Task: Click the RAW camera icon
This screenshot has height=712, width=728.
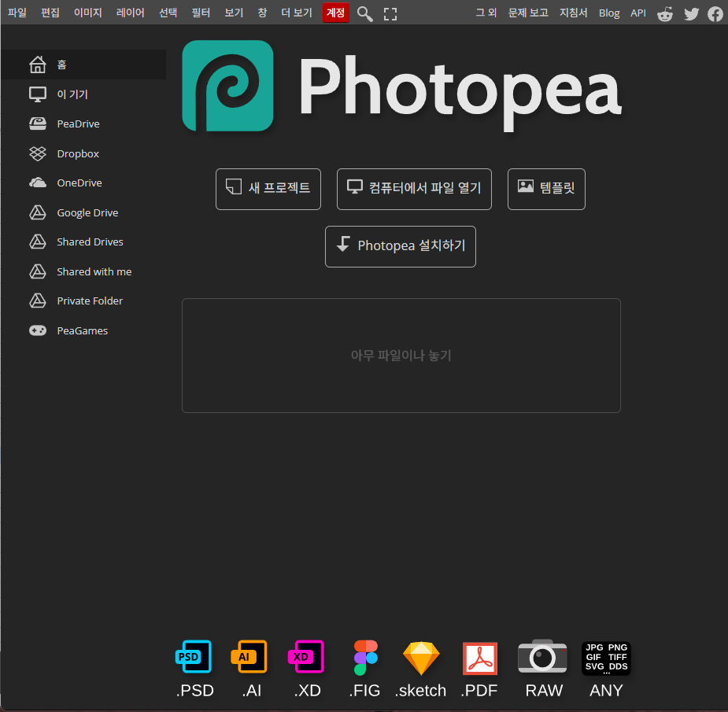Action: click(x=542, y=656)
